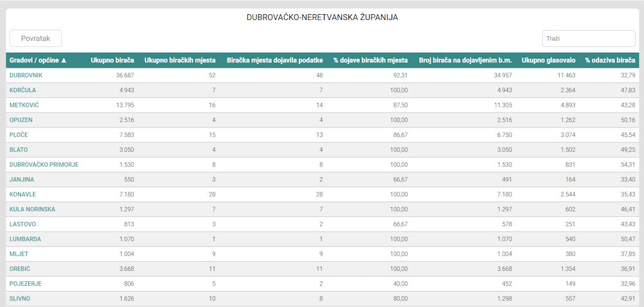The width and height of the screenshot is (644, 307).
Task: Click the Povratak button
Action: click(x=35, y=38)
